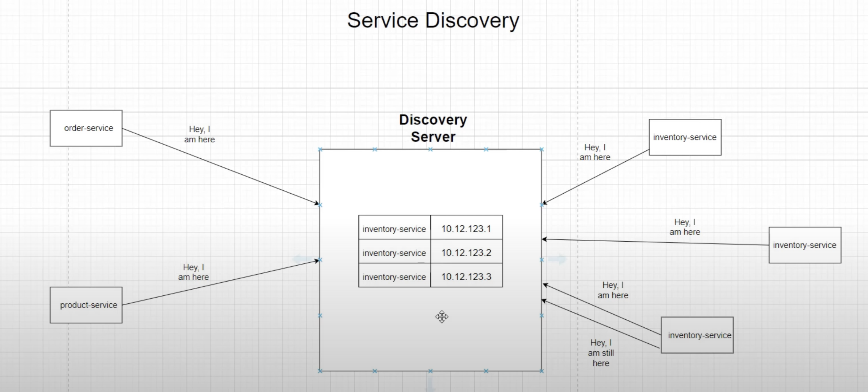Click the four-arrow move handle inside Discovery Server
Viewport: 868px width, 392px height.
tap(441, 317)
